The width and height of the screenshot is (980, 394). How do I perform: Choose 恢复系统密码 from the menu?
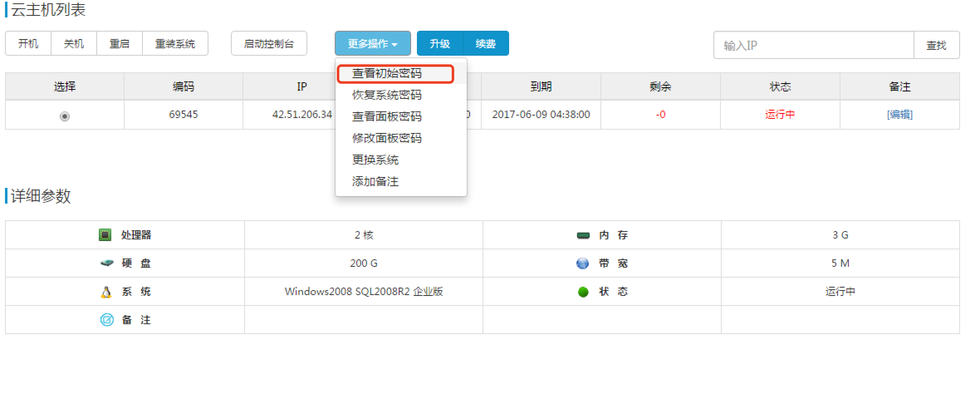click(x=401, y=95)
